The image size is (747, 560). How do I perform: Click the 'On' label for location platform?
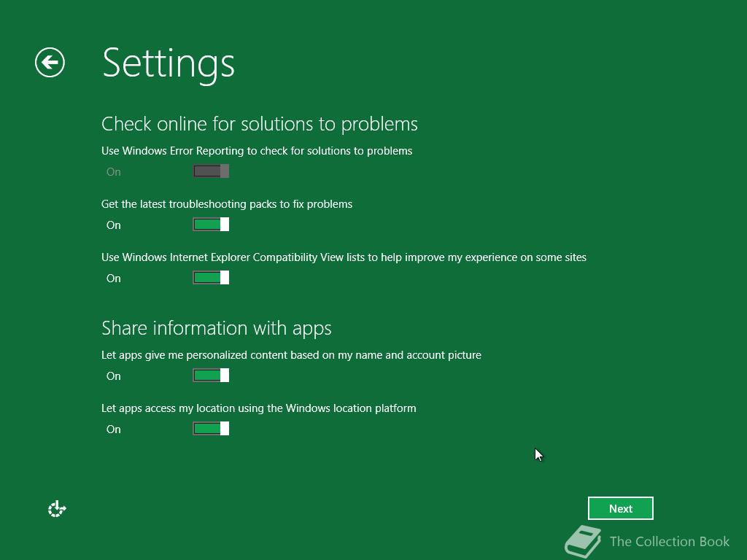point(113,429)
